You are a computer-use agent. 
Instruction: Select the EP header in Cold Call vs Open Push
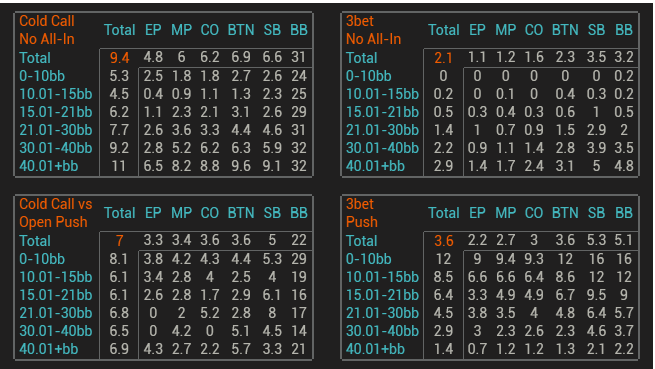(x=153, y=213)
